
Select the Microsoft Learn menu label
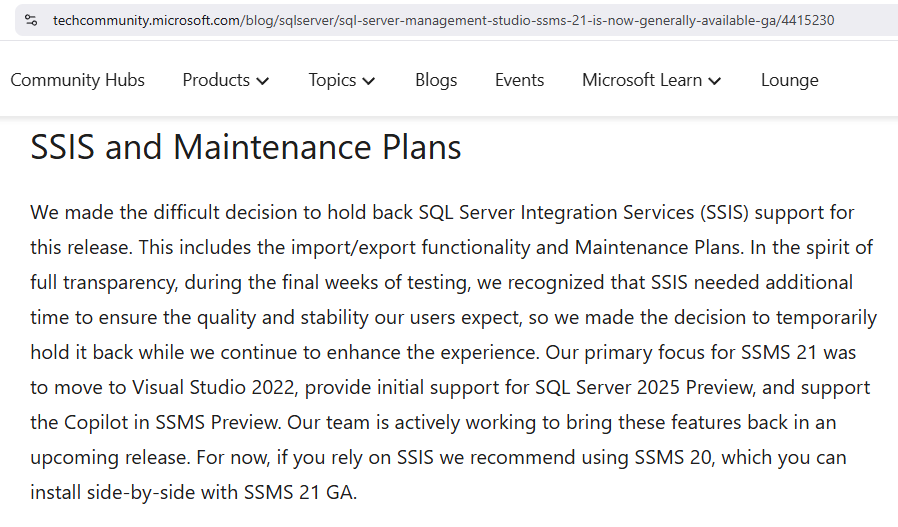point(642,80)
